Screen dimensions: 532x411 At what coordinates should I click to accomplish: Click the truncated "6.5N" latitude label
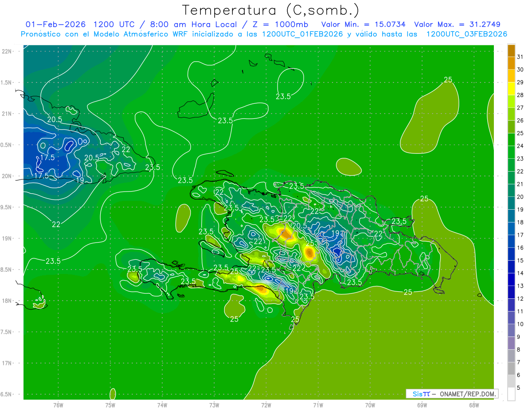[x=6, y=394]
